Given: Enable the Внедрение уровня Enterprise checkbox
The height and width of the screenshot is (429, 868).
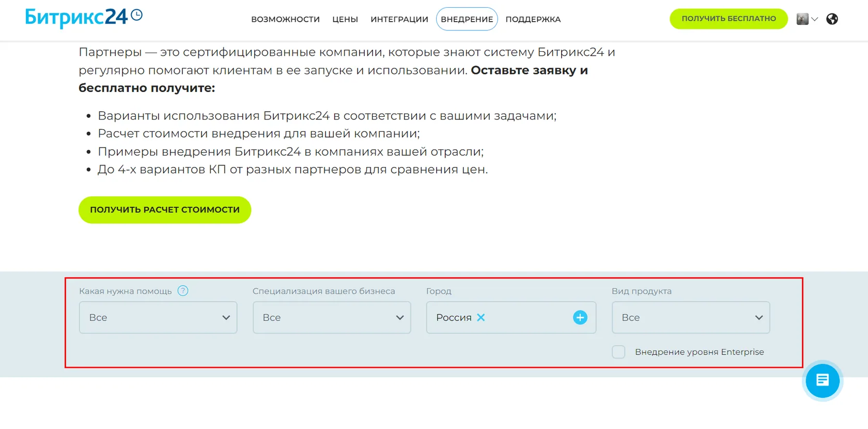Looking at the screenshot, I should click(x=618, y=352).
